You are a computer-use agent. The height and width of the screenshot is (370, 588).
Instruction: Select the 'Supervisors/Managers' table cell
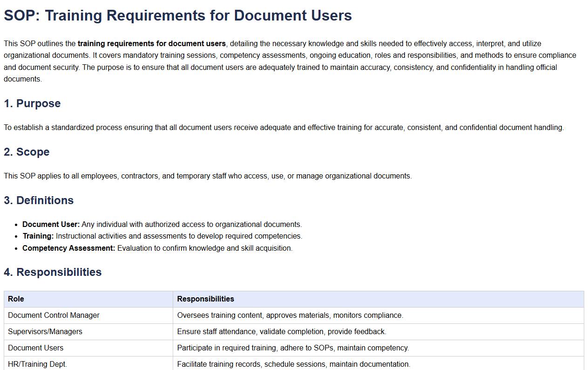click(x=45, y=332)
